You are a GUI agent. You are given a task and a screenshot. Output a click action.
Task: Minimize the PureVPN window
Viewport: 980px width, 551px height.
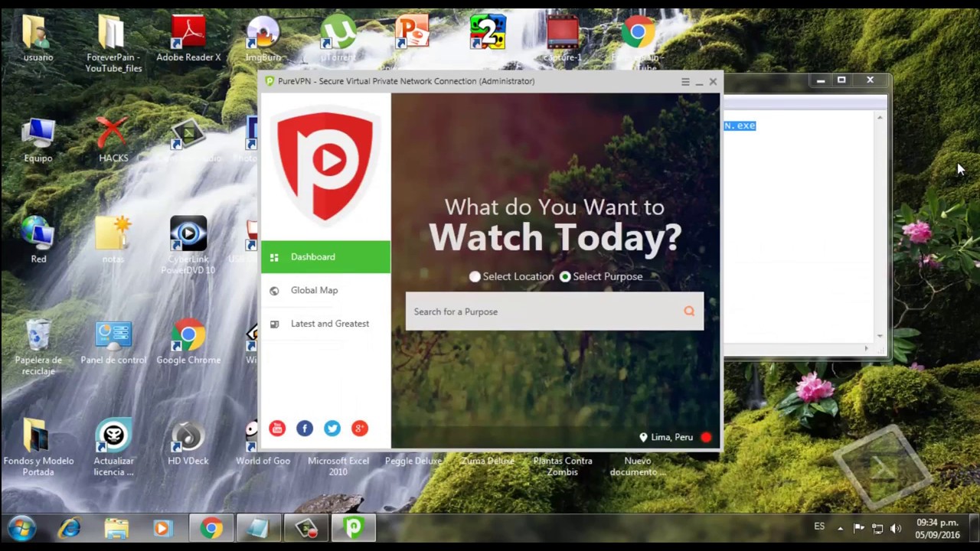point(699,81)
